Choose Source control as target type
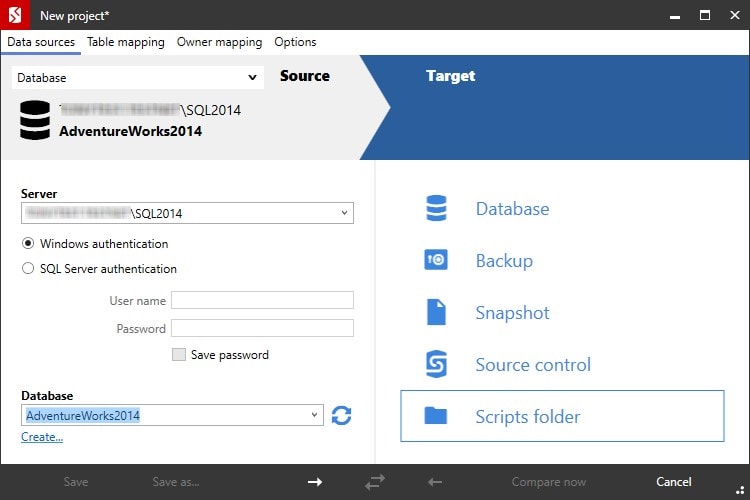Screen dimensions: 750x500 (533, 365)
